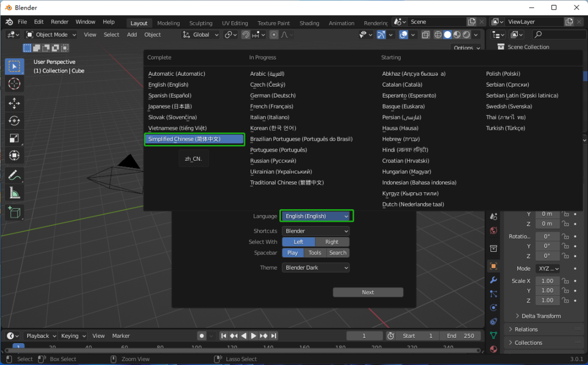Set Spacebar action to Search
Viewport: 588px width, 365px height.
click(x=338, y=253)
